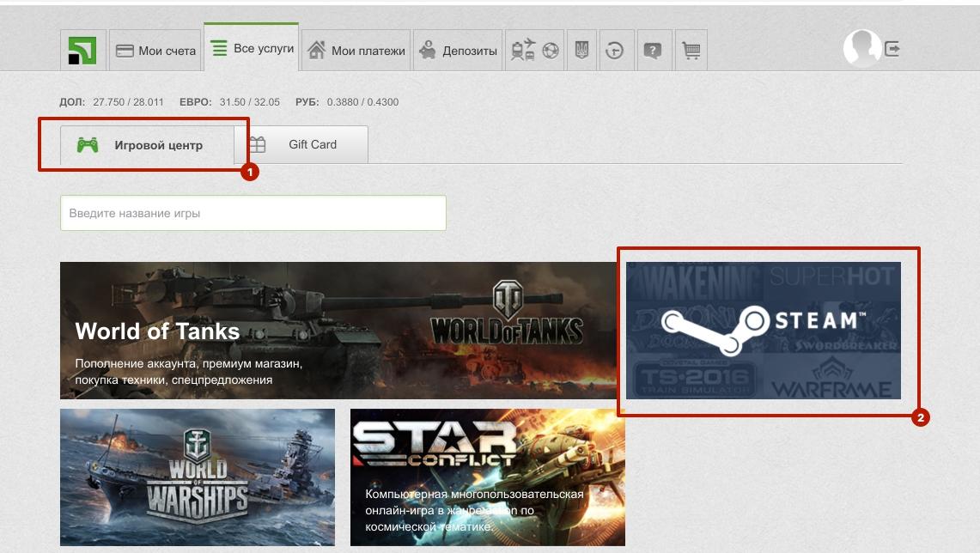The height and width of the screenshot is (553, 980).
Task: Click the user profile avatar
Action: tap(861, 49)
